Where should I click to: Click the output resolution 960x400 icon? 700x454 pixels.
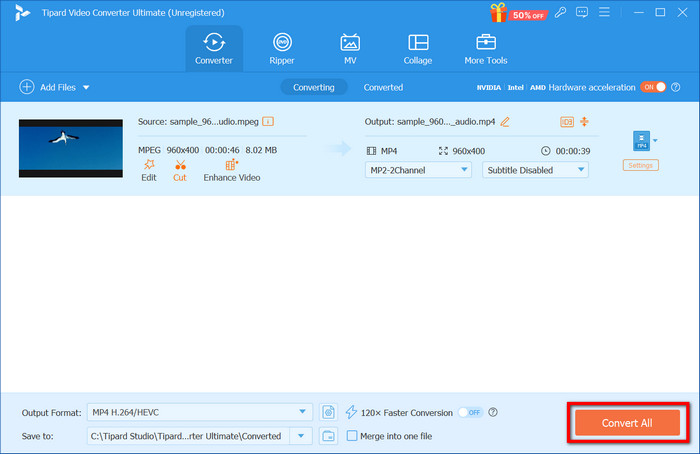(443, 151)
